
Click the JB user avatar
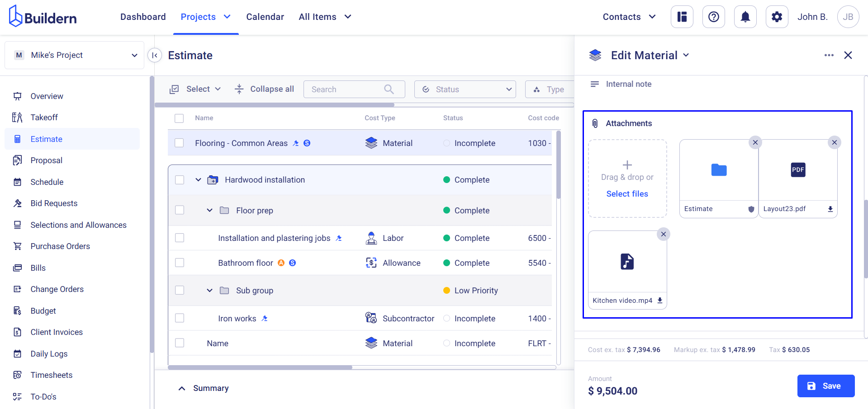(x=848, y=17)
